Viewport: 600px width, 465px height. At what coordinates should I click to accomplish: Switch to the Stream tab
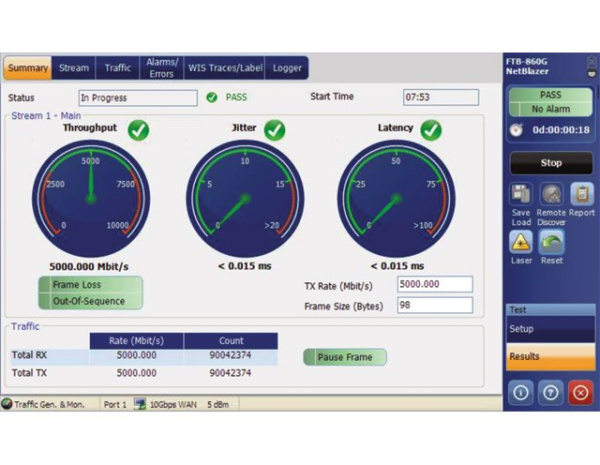pos(74,68)
